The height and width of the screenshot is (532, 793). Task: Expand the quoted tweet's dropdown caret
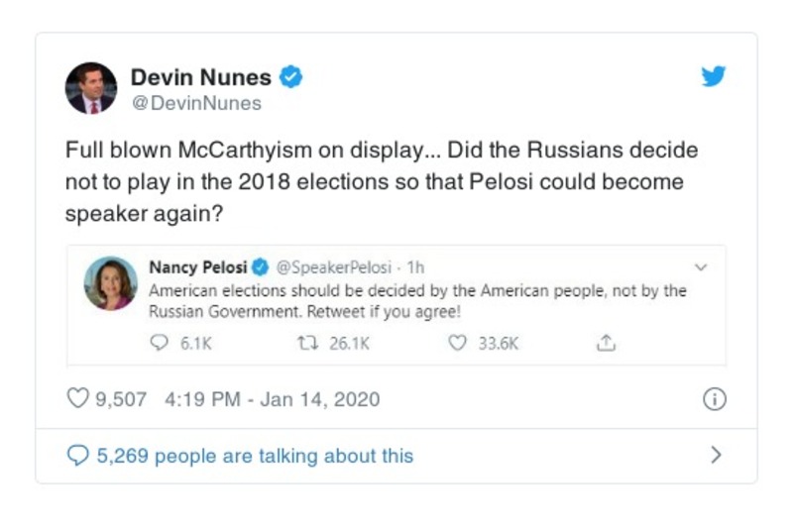701,267
